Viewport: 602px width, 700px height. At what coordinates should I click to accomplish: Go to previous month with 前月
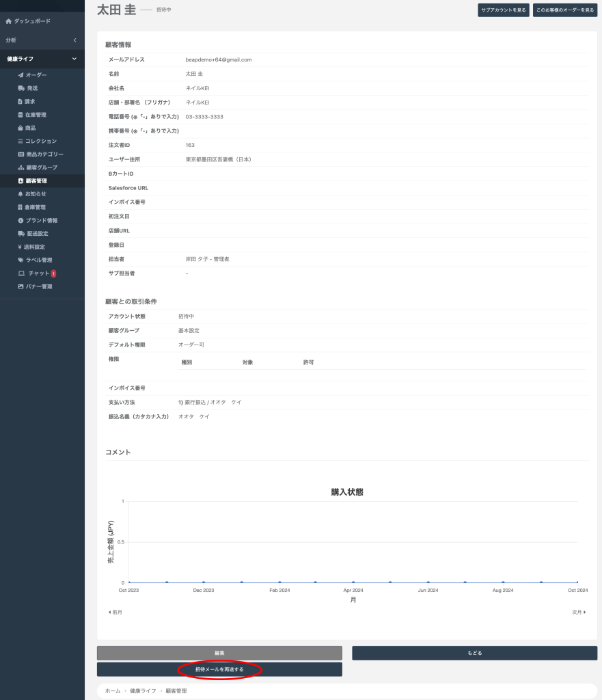coord(115,612)
